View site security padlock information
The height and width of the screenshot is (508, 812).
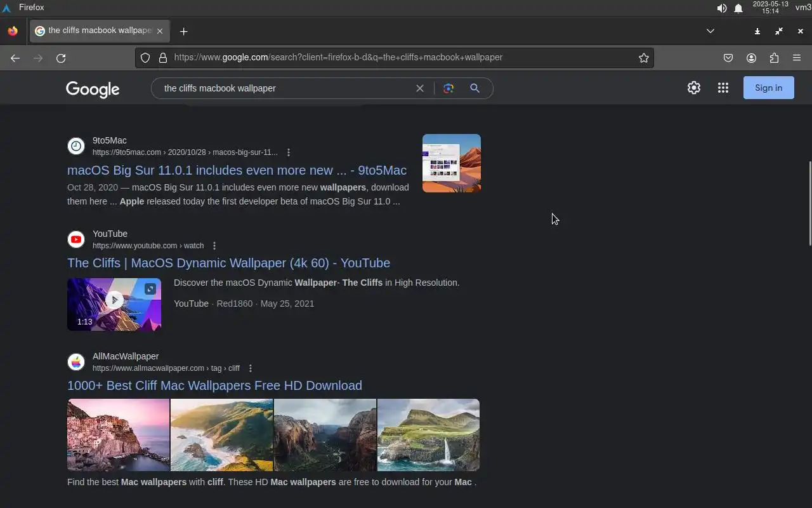[x=163, y=58]
